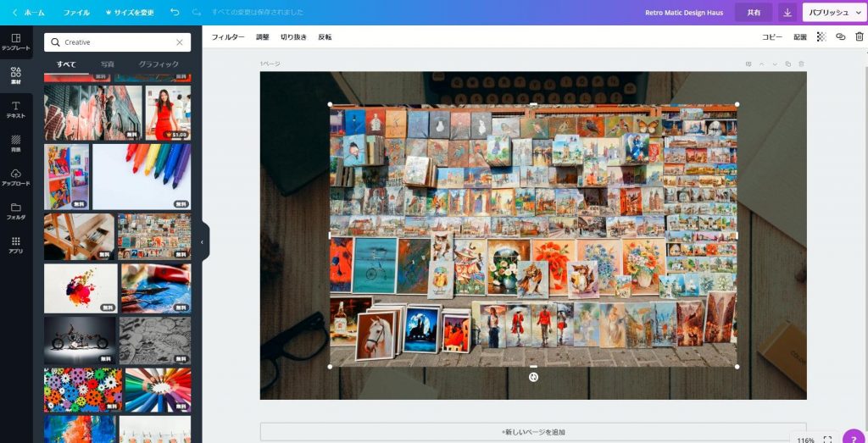868x443 pixels.
Task: Open the パブリッシュ publish dropdown
Action: [x=834, y=12]
